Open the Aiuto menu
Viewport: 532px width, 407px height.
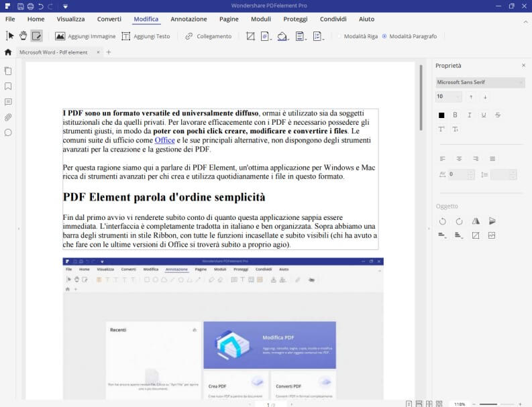[x=367, y=19]
